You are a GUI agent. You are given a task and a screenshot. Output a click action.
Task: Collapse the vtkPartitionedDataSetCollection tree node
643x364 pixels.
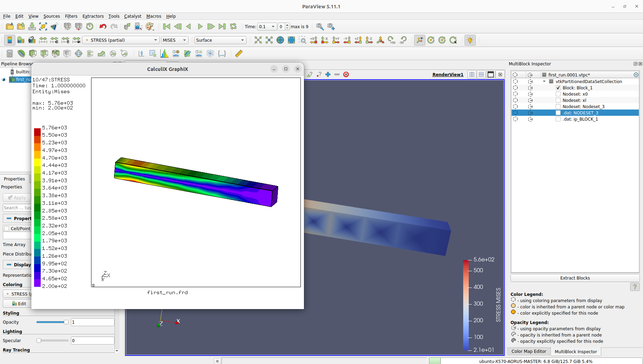pos(544,82)
